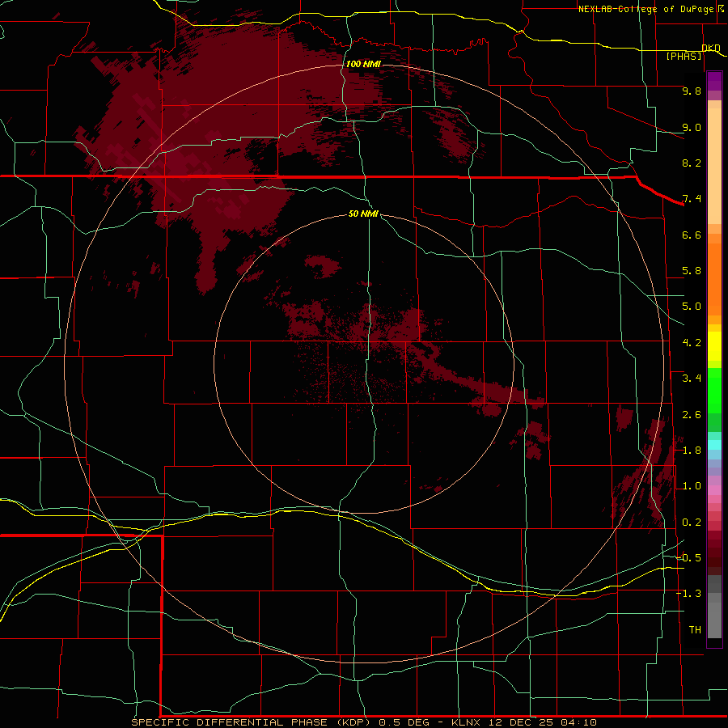Click the 1.0 scale value
Image resolution: width=728 pixels, height=728 pixels.
pos(692,486)
